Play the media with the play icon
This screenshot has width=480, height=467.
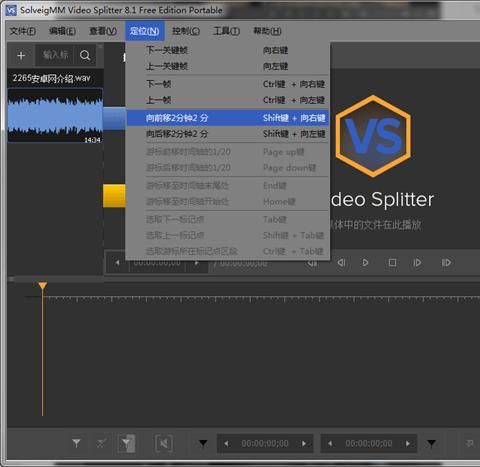365,263
